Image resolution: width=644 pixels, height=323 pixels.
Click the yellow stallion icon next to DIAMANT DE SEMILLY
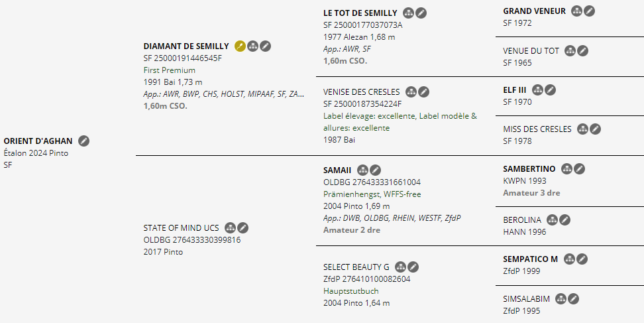[x=241, y=46]
